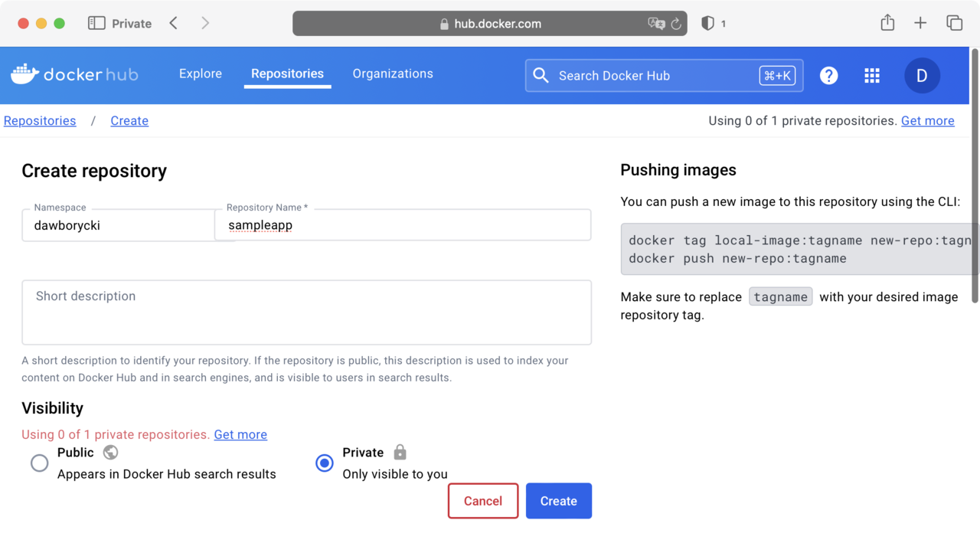980x553 pixels.
Task: Switch to the Explore tab
Action: [x=201, y=74]
